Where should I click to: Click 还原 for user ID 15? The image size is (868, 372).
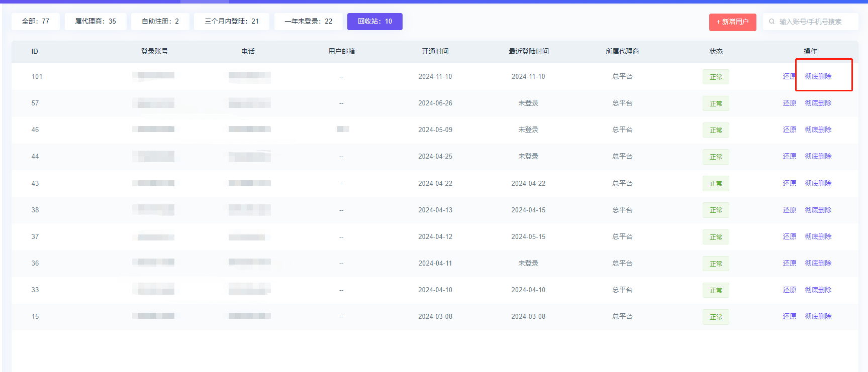tap(789, 316)
